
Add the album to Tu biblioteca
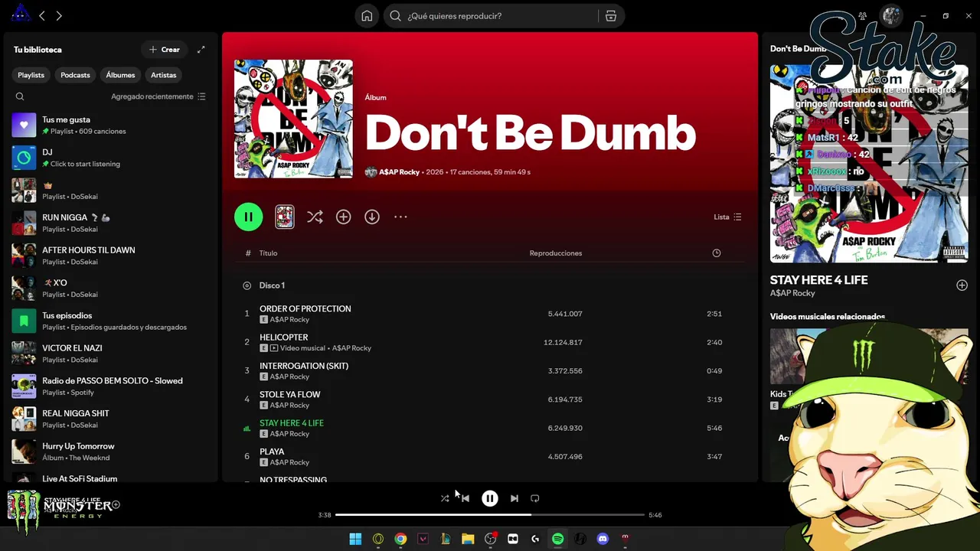click(343, 217)
